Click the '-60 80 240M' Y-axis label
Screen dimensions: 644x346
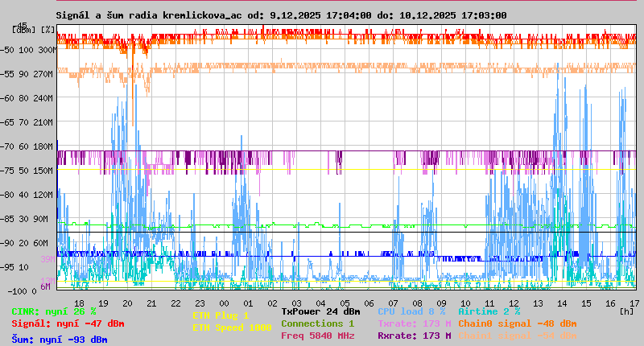27,98
